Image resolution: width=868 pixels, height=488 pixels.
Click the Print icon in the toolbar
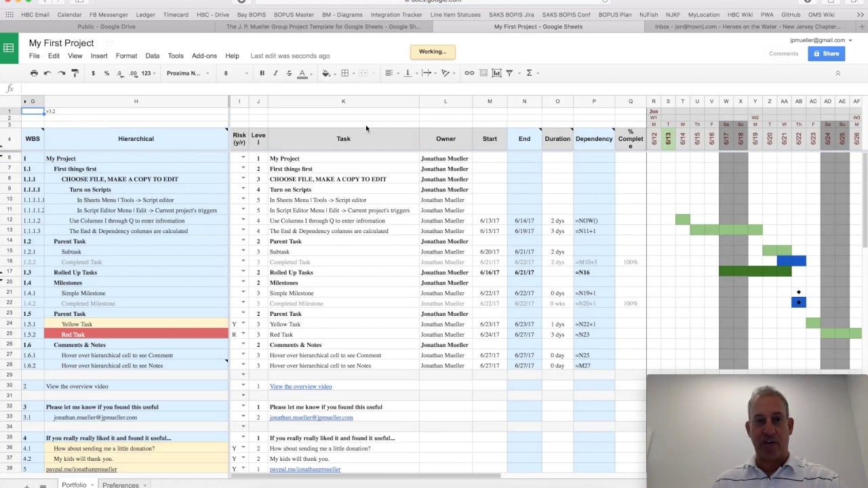34,73
